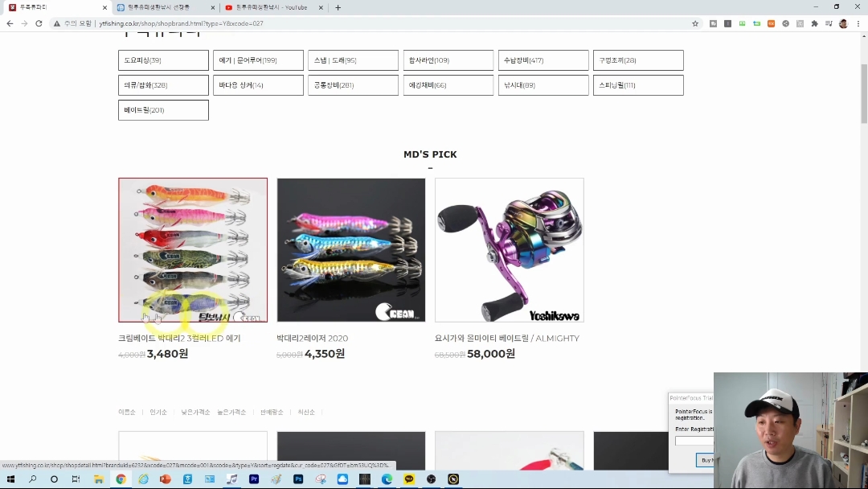Open the 박대리2레이저 2020 product image

(x=351, y=250)
